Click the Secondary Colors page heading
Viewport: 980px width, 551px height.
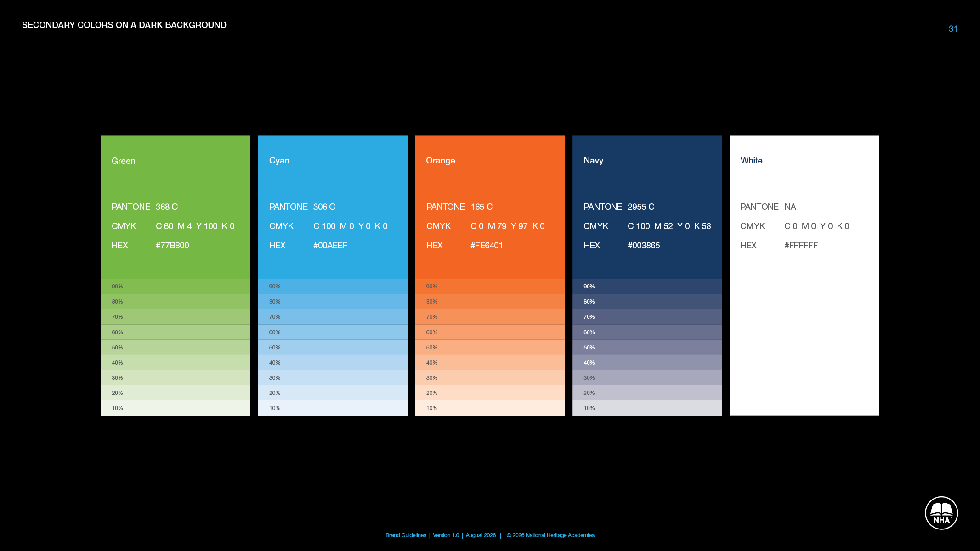124,25
